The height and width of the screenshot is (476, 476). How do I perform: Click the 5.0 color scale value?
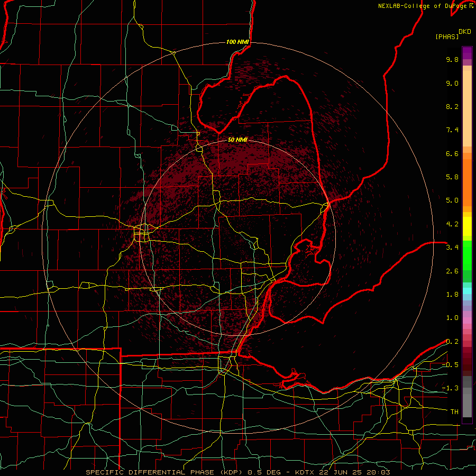452,200
